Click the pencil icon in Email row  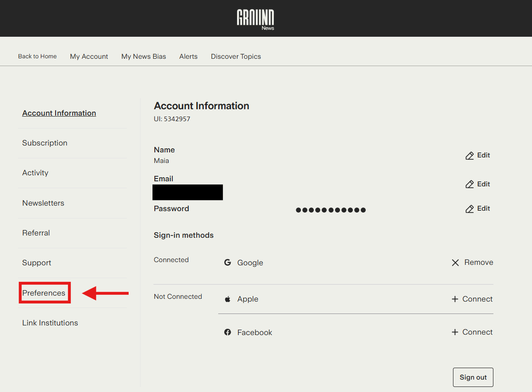click(470, 185)
